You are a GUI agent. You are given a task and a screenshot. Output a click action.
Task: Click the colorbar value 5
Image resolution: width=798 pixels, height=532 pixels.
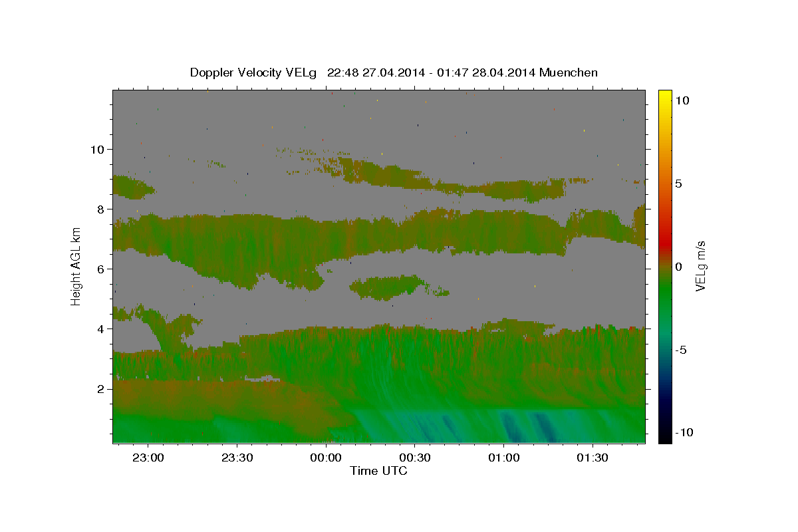pos(678,184)
